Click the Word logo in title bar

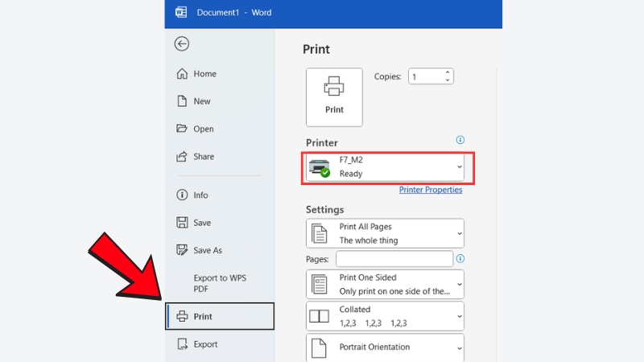pos(181,12)
